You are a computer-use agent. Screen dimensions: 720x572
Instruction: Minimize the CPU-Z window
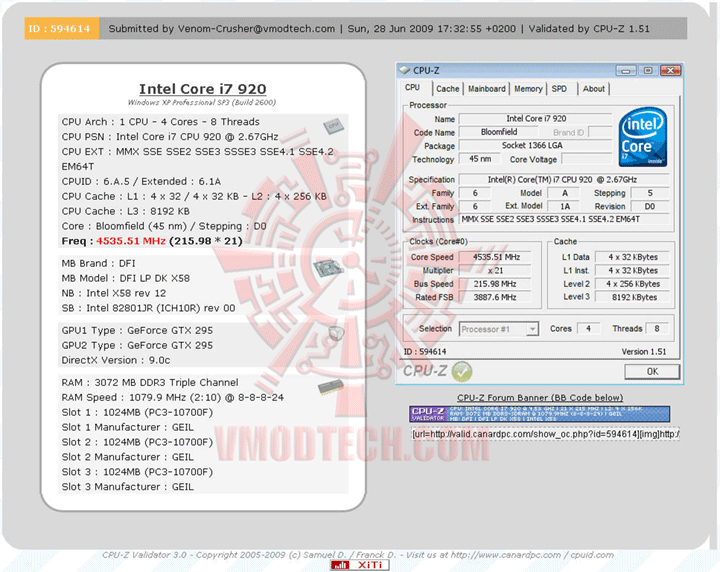tap(626, 71)
